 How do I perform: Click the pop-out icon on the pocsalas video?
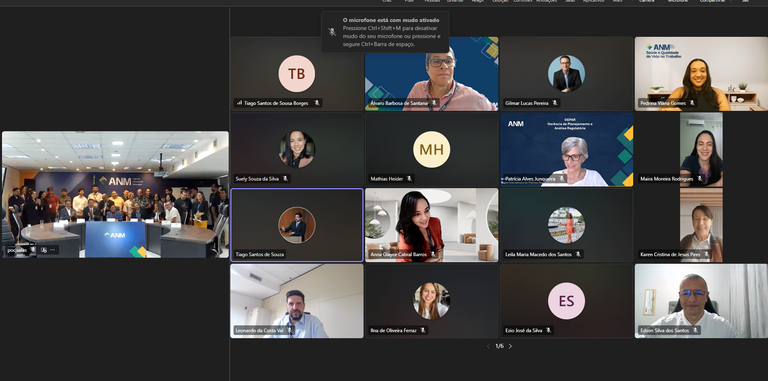44,250
